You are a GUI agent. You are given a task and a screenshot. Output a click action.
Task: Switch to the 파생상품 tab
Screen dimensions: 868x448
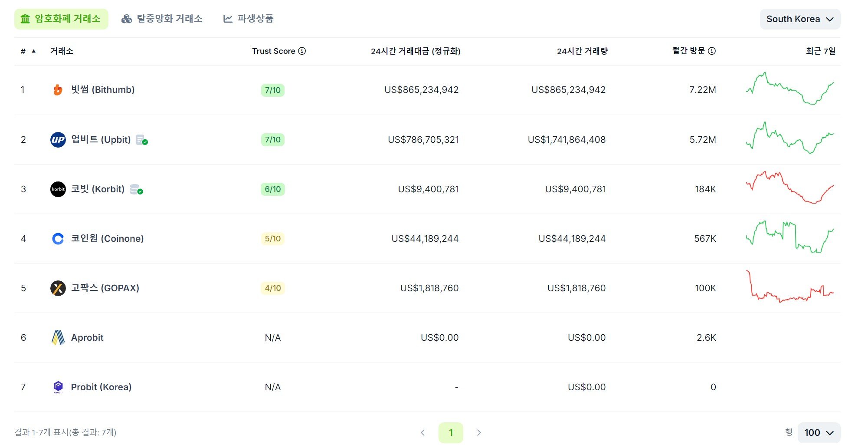[x=248, y=19]
